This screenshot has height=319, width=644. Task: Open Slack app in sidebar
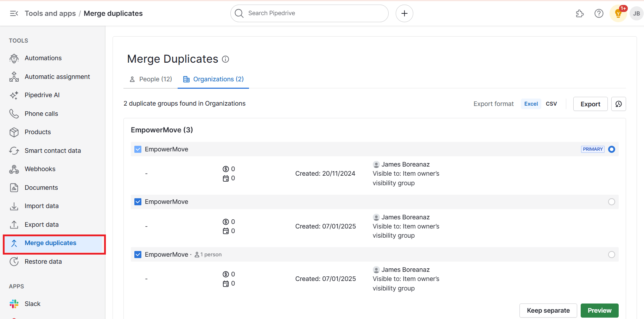pyautogui.click(x=32, y=304)
